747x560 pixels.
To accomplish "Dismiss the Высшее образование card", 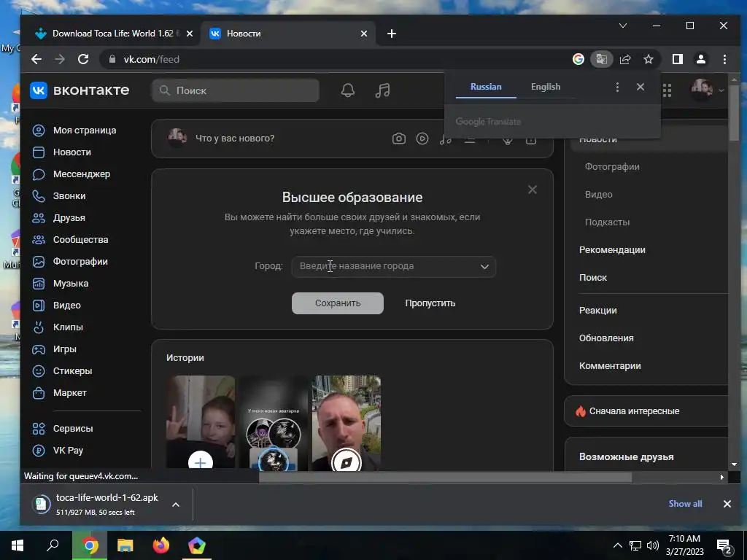I will pyautogui.click(x=533, y=190).
